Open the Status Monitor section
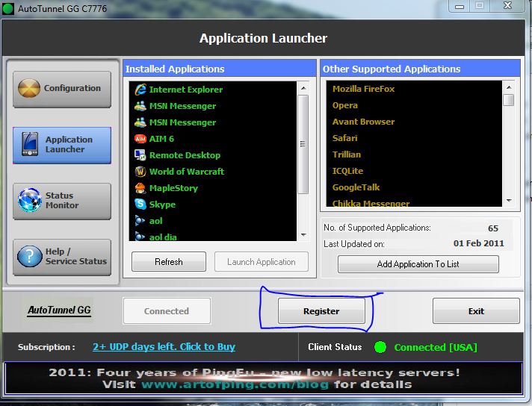The height and width of the screenshot is (406, 532). click(62, 202)
